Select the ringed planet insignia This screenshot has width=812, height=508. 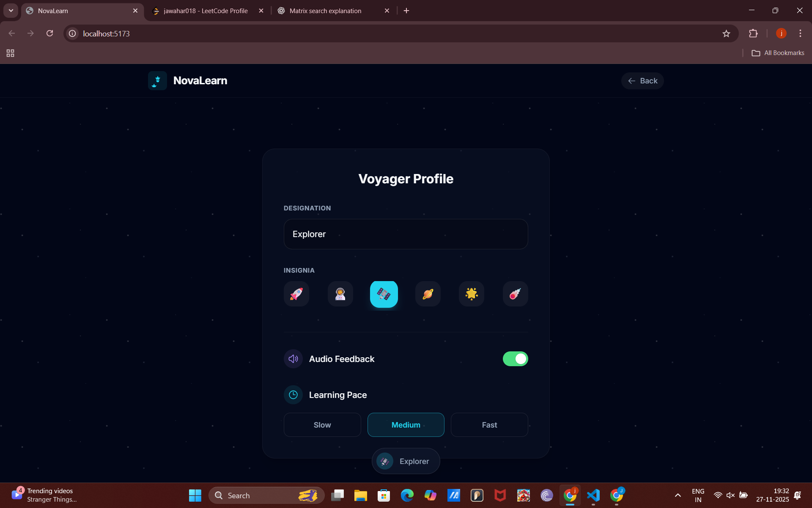(x=428, y=294)
